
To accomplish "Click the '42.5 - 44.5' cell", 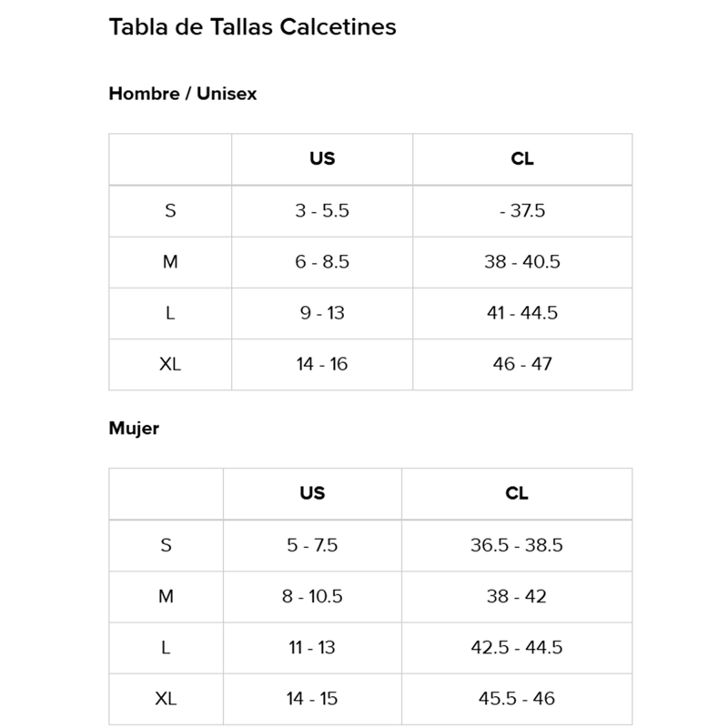I will coord(517,648).
